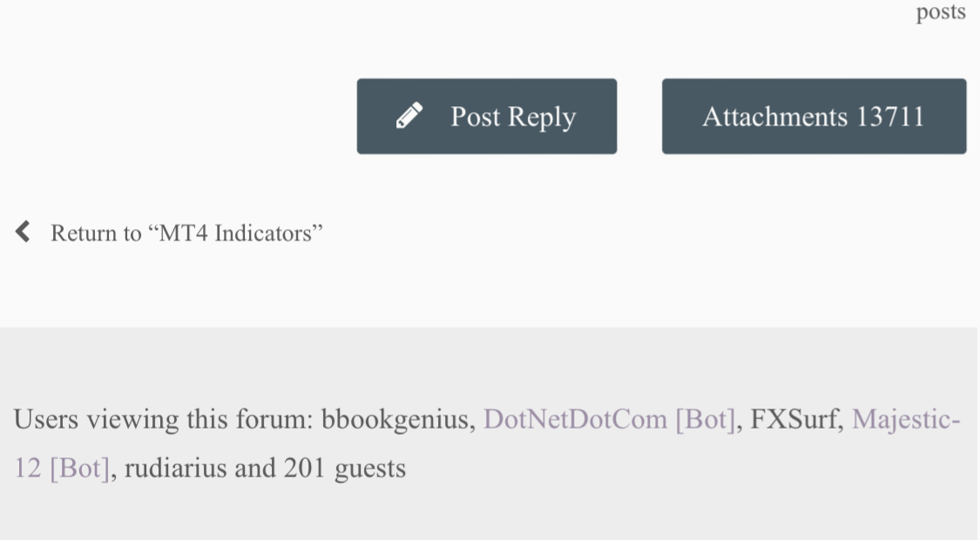
Task: Click the bbookgenius username
Action: pyautogui.click(x=398, y=420)
